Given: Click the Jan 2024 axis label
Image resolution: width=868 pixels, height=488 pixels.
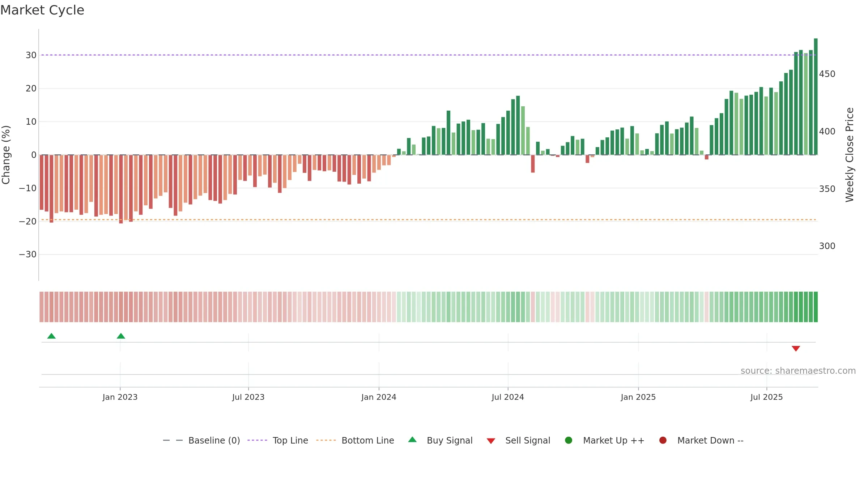Looking at the screenshot, I should (x=379, y=397).
